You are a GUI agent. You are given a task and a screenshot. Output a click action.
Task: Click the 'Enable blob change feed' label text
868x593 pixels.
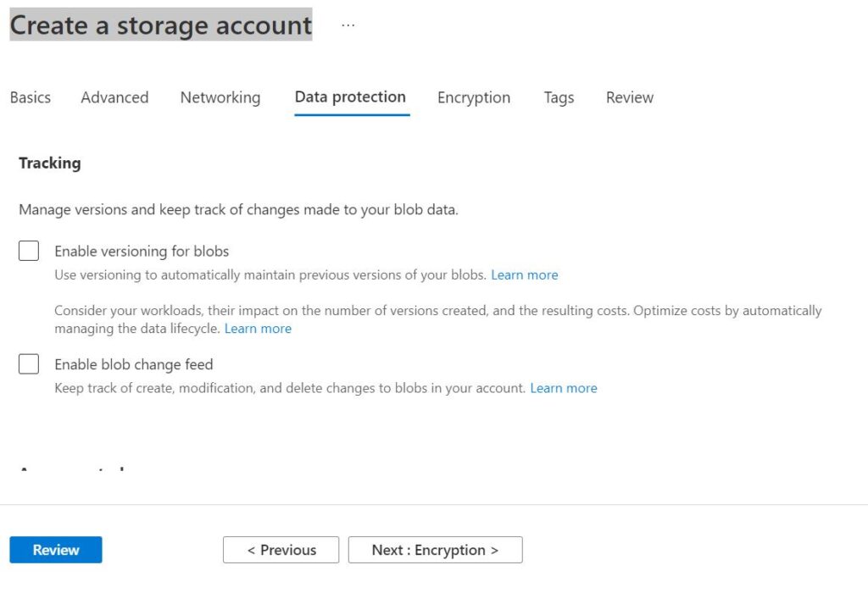coord(133,364)
